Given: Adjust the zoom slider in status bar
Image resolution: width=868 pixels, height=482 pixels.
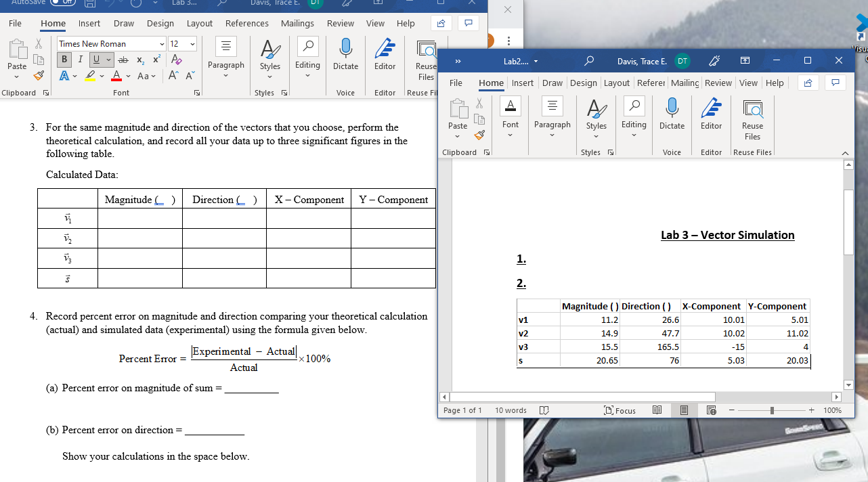Looking at the screenshot, I should 773,410.
